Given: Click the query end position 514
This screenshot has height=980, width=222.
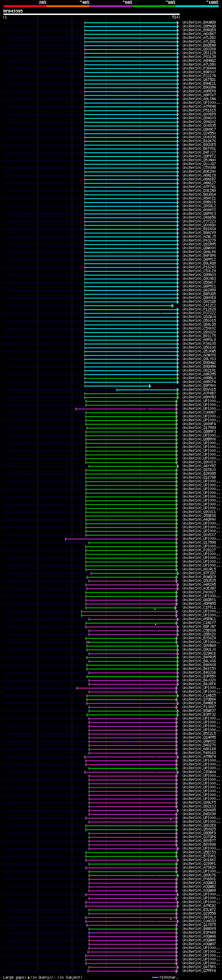Looking at the screenshot, I should click(x=175, y=17).
